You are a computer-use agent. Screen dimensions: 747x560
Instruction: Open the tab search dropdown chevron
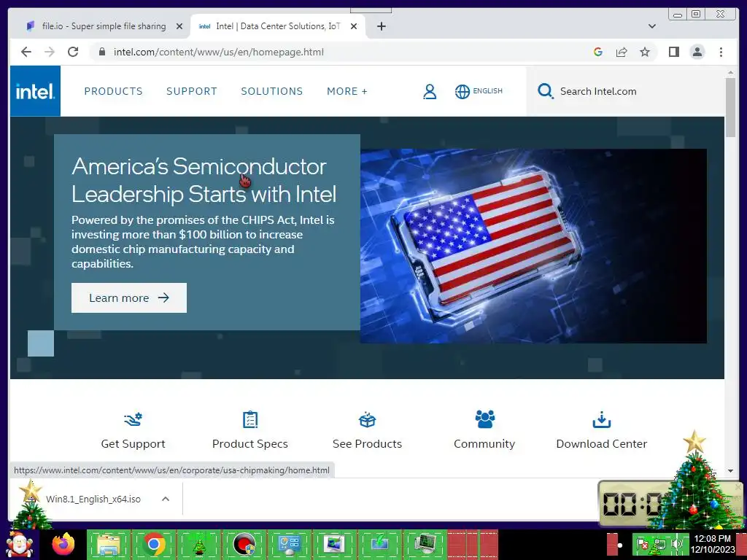pyautogui.click(x=652, y=26)
